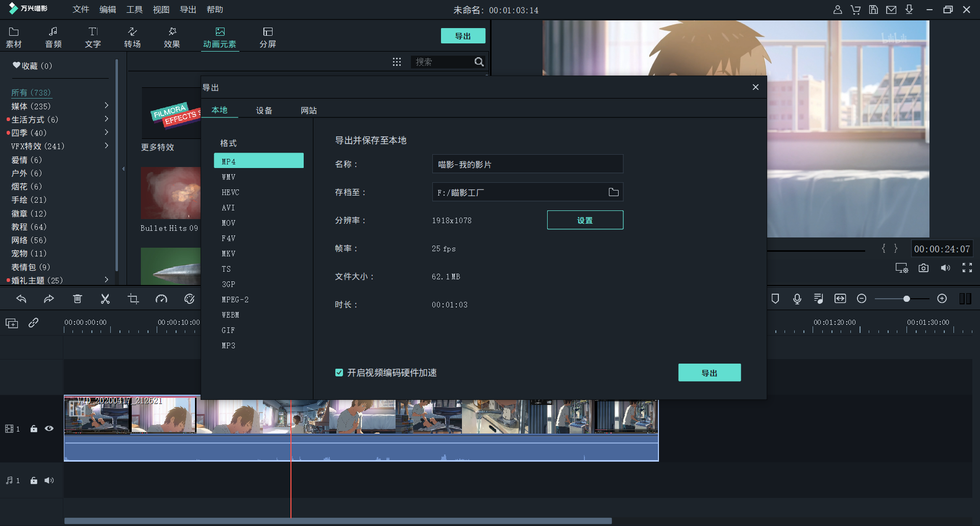Open the speed adjustment icon
The image size is (980, 526).
(x=161, y=299)
